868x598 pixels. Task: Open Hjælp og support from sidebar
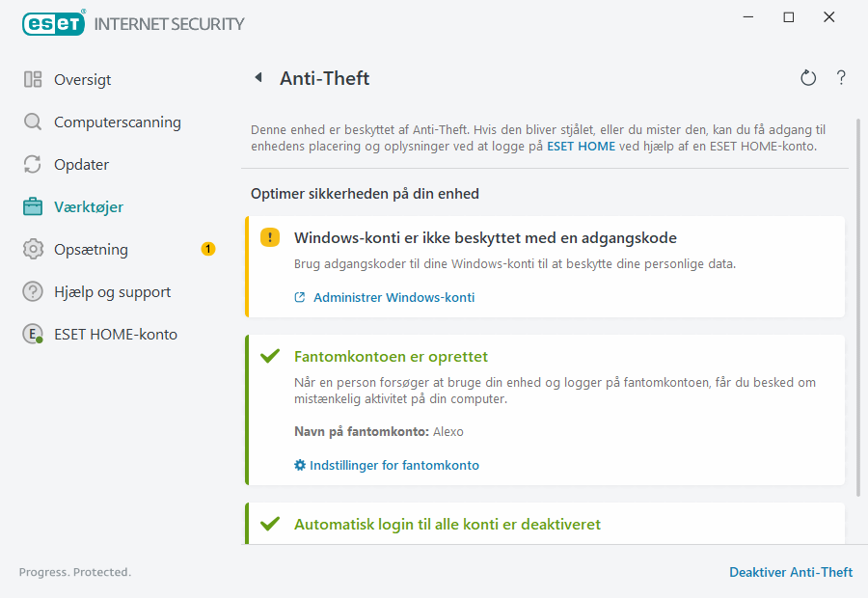(x=113, y=291)
